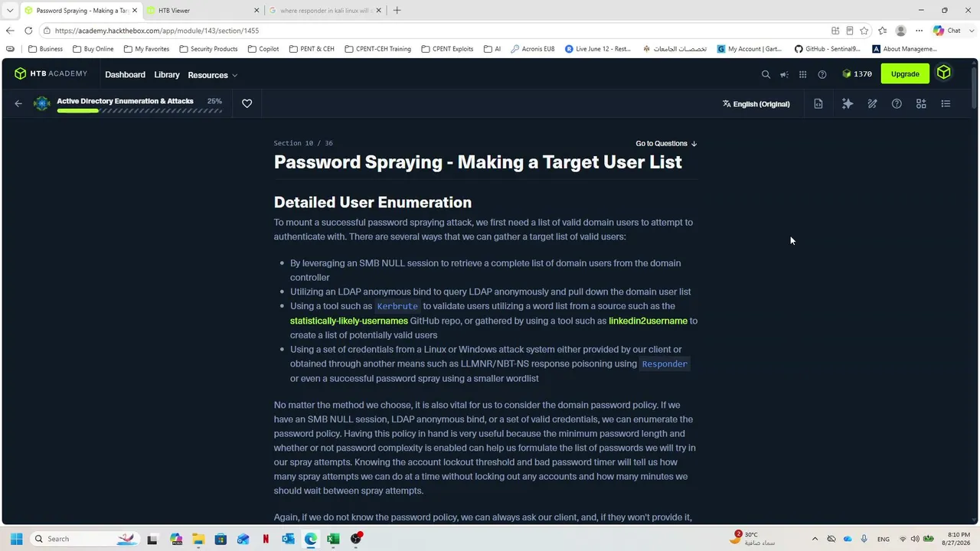
Task: Open Acronis EU8 bookmark
Action: click(x=533, y=49)
